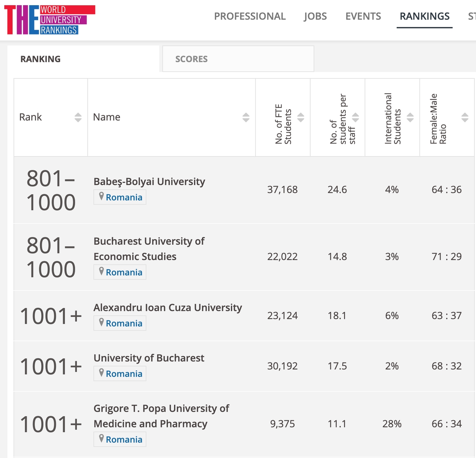Image resolution: width=476 pixels, height=458 pixels.
Task: Select the 68 : 32 ratio value
Action: coord(447,366)
